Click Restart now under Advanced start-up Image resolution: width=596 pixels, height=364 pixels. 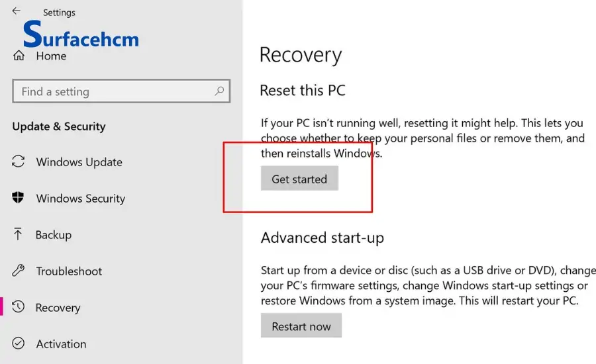pyautogui.click(x=301, y=326)
